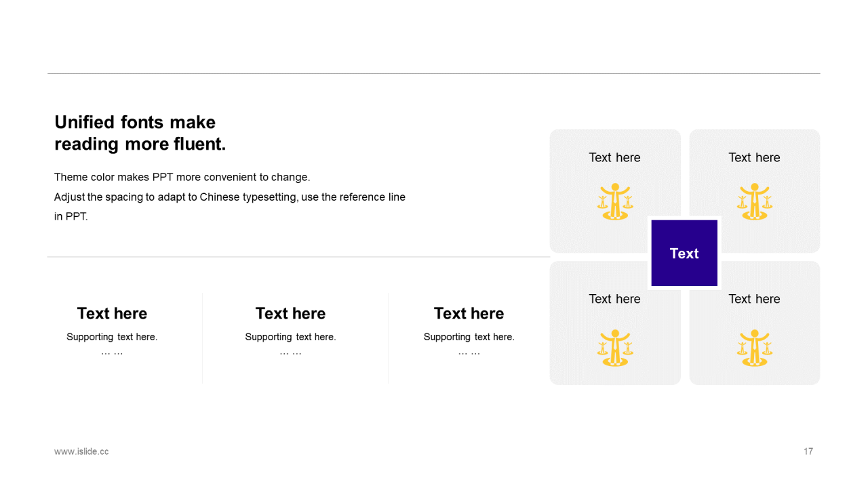Click the ellipsis under the leftmost supporting text
The height and width of the screenshot is (488, 868).
click(112, 353)
